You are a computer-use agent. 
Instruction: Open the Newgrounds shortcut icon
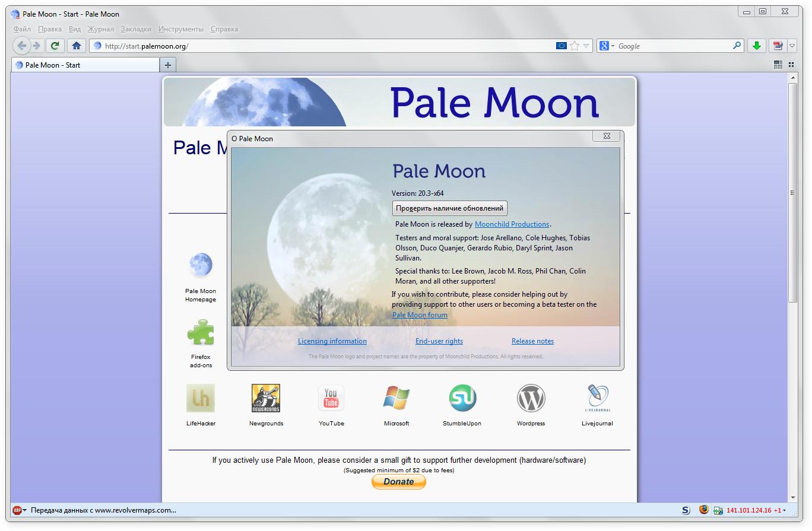click(x=266, y=398)
